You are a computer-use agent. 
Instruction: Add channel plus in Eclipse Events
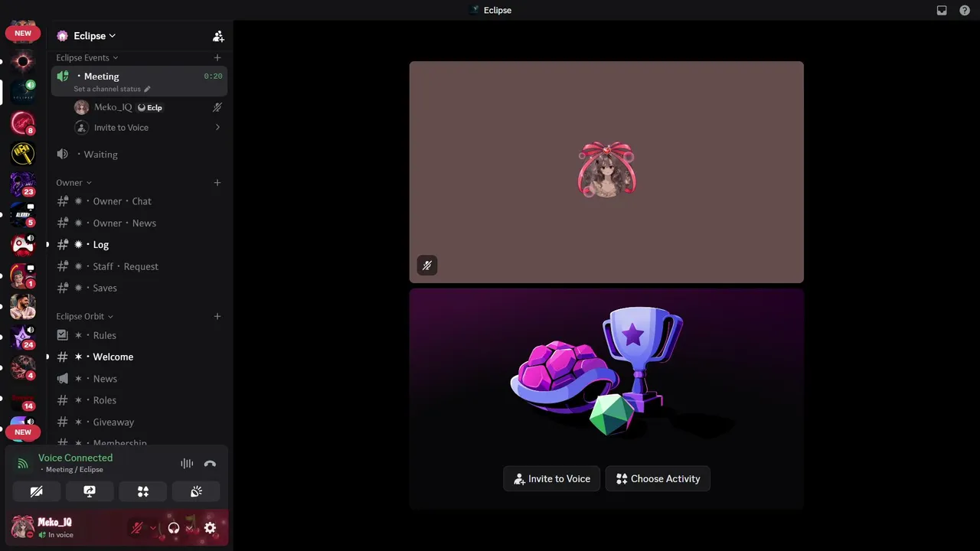(x=217, y=57)
